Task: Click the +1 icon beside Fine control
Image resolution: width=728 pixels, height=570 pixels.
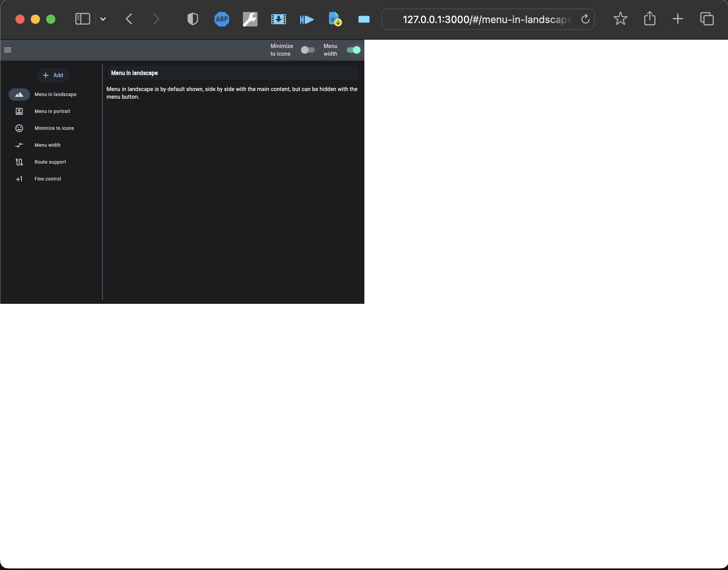Action: [x=19, y=179]
